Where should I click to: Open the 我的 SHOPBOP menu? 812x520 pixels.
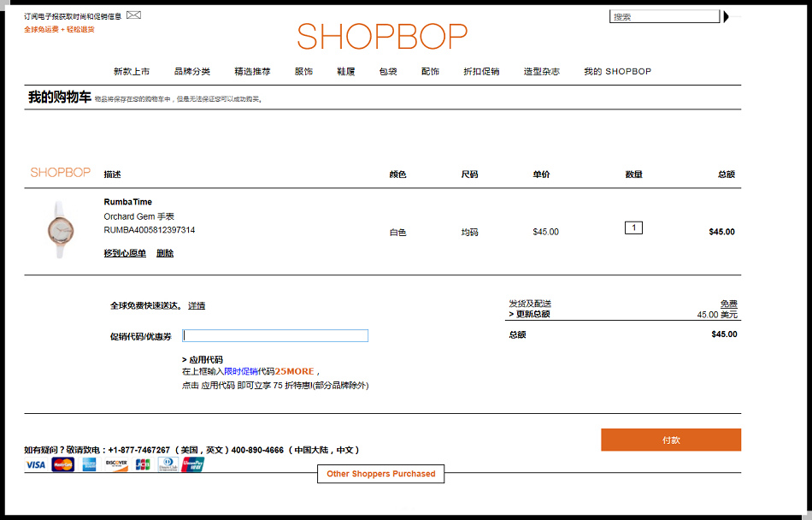pos(617,72)
